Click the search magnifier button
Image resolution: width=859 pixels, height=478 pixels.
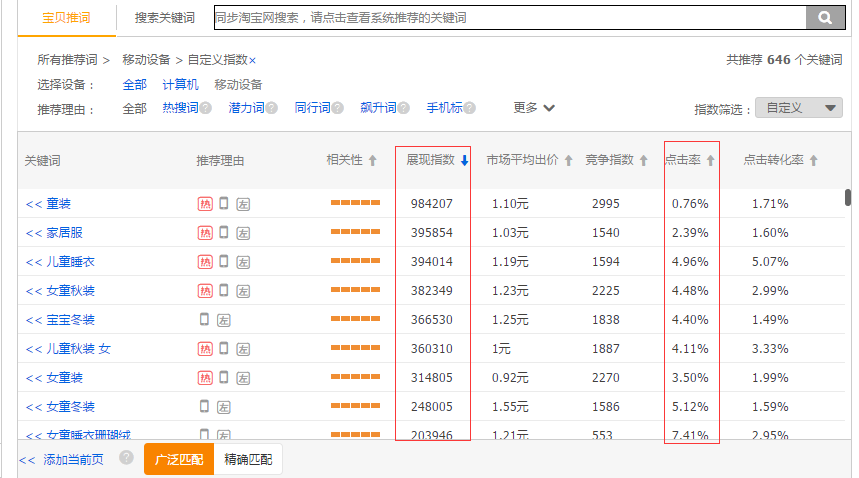coord(825,18)
